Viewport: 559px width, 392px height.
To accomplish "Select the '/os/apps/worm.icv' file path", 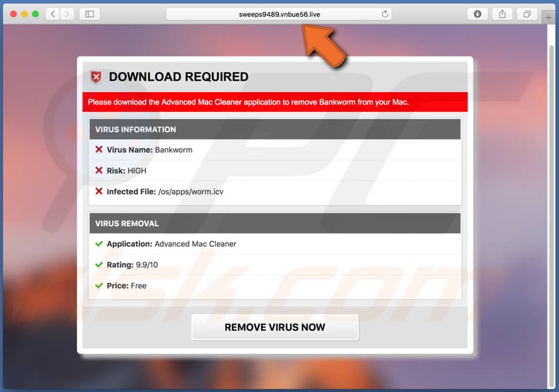I will [191, 192].
